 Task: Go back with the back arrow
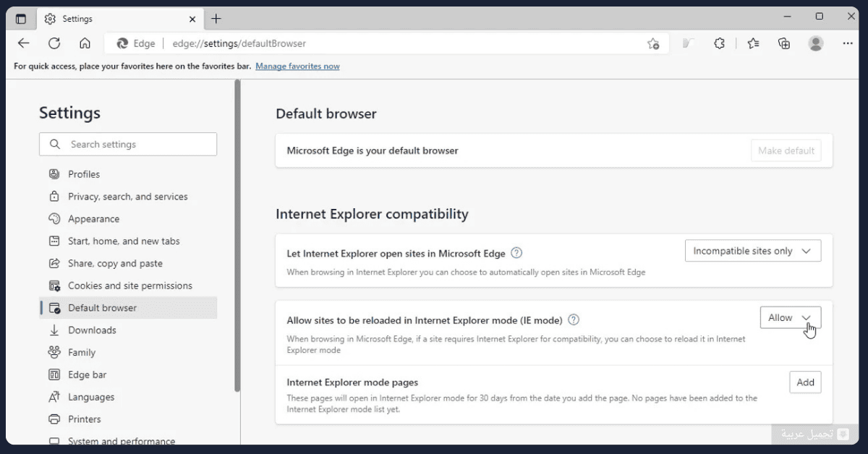click(x=24, y=43)
